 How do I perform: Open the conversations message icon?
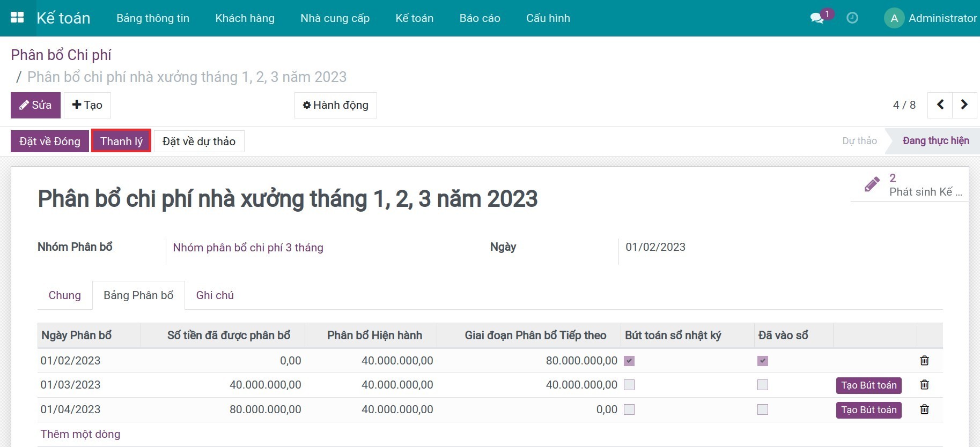(817, 18)
